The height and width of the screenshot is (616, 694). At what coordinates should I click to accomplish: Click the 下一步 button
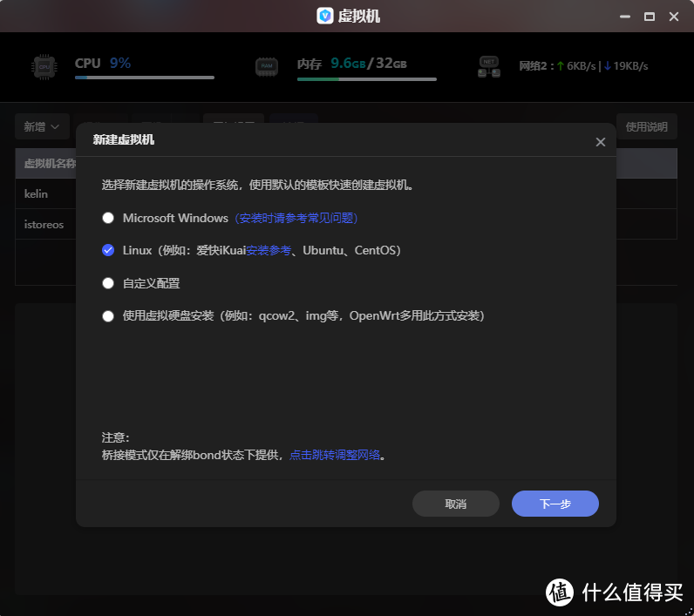point(555,504)
